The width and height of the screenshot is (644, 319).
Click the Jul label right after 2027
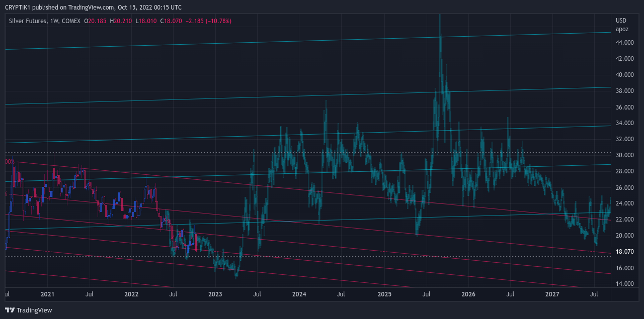tap(594, 293)
